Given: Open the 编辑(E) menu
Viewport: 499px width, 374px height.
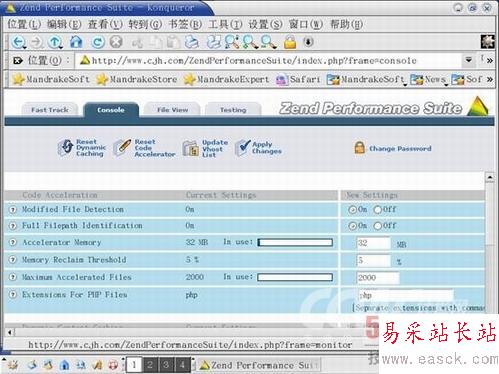Looking at the screenshot, I should (64, 24).
